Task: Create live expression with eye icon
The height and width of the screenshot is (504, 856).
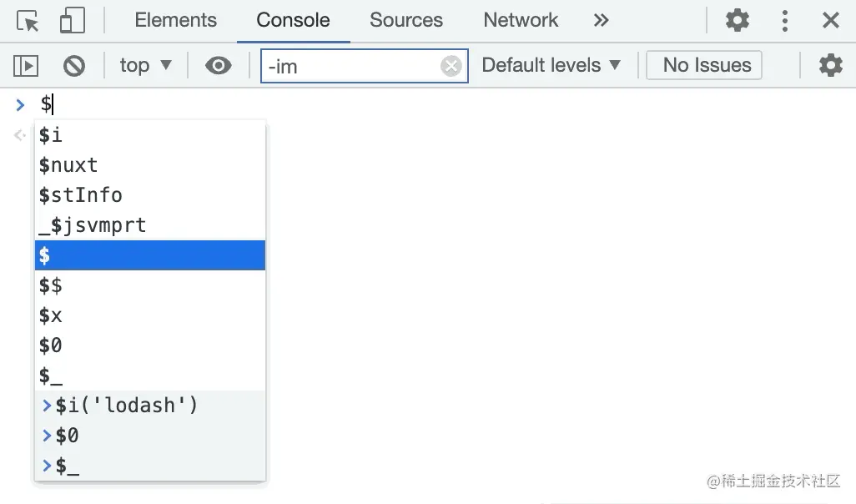Action: [x=218, y=66]
